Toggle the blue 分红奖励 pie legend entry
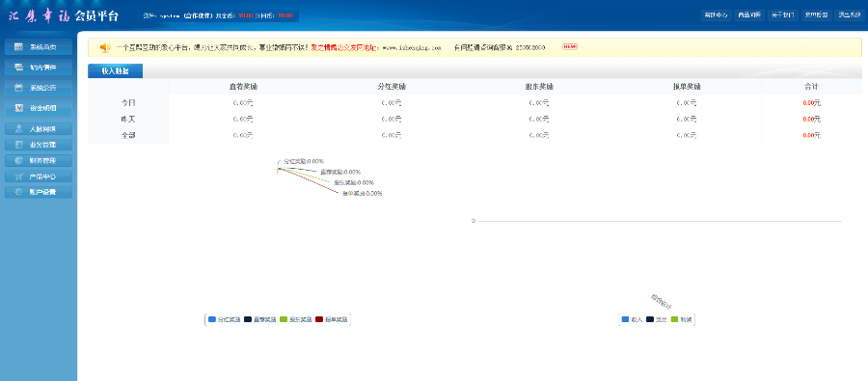 point(225,319)
